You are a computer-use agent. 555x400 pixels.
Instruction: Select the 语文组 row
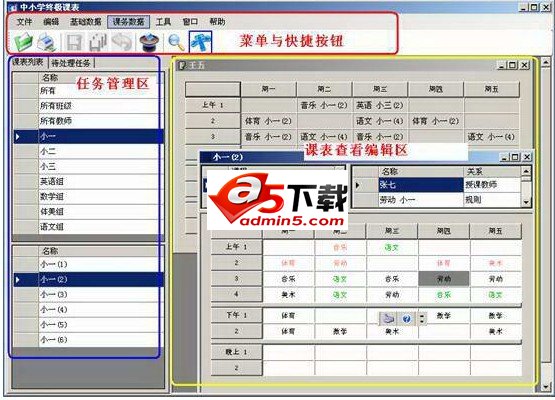[88, 227]
